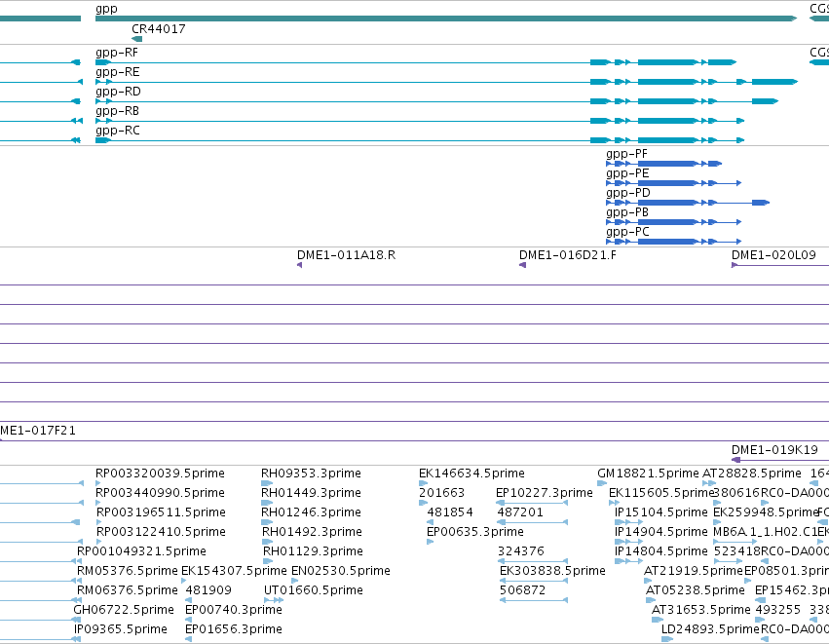This screenshot has height=644, width=829.
Task: Select EST UT01660.5prime
Action: [x=314, y=590]
